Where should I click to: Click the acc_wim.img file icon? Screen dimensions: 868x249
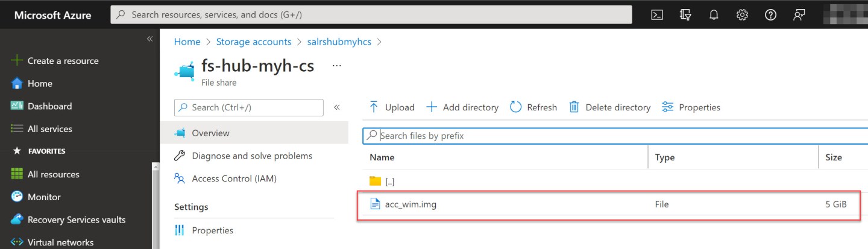pyautogui.click(x=375, y=204)
